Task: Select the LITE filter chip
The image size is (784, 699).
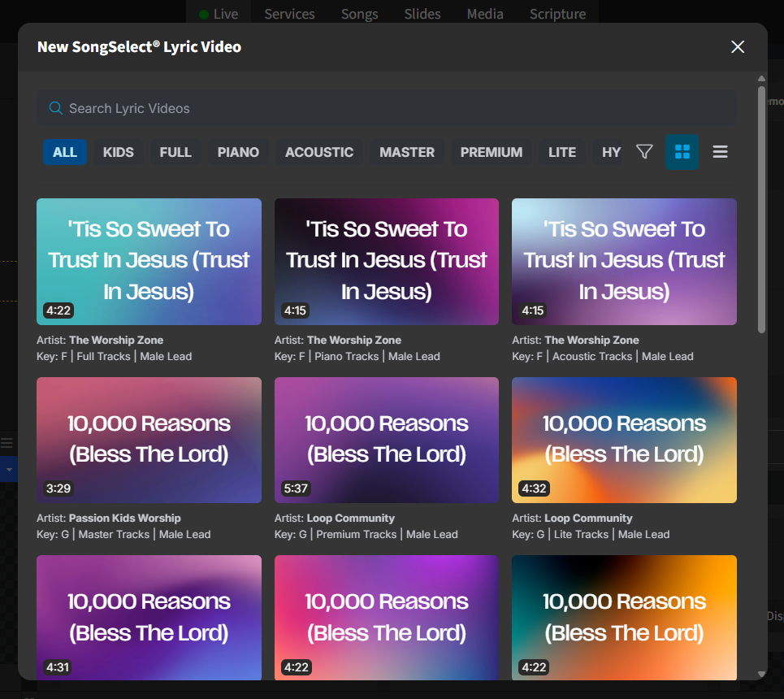Action: (x=562, y=152)
